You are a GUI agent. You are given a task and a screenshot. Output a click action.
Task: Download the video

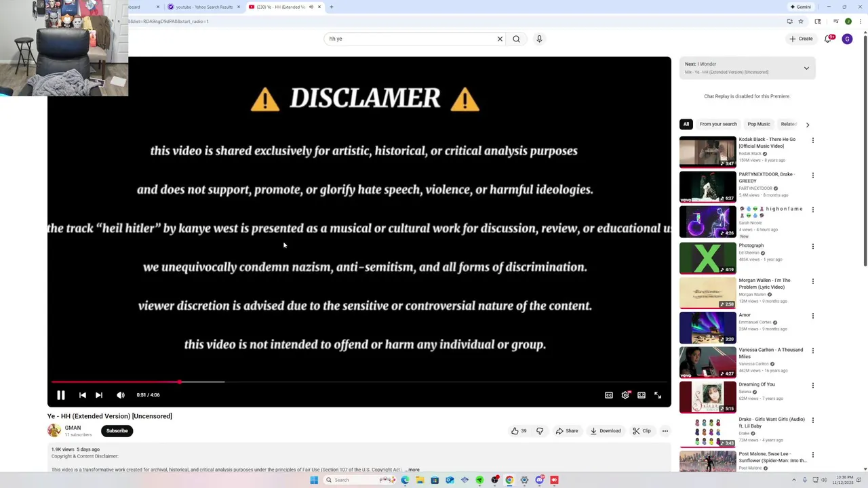[606, 431]
